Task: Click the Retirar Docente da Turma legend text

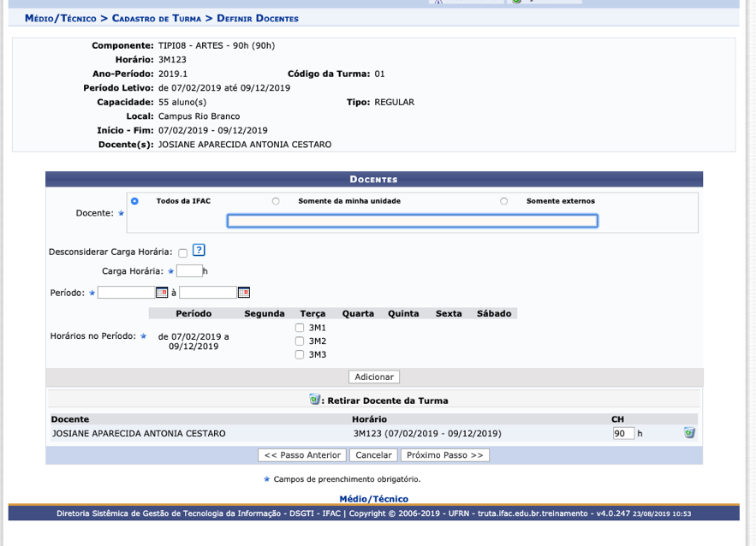Action: [388, 401]
